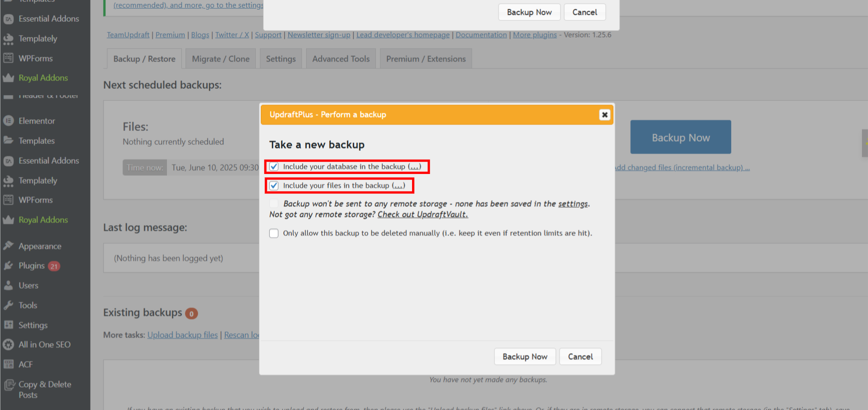Expand files backup options (...) link
Viewport: 868px width, 410px height.
(x=399, y=186)
